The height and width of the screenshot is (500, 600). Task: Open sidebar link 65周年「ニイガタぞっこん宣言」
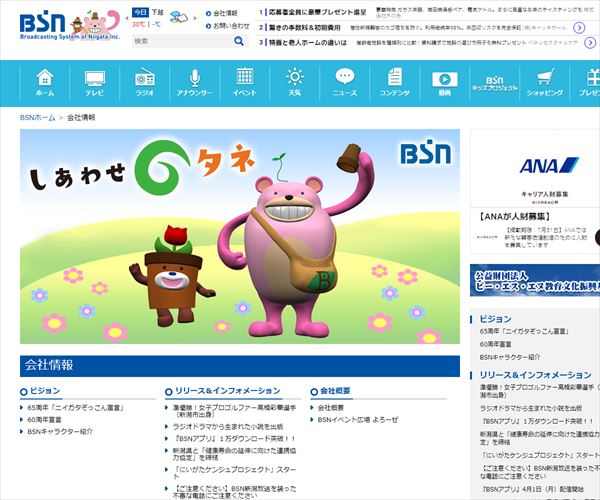524,331
